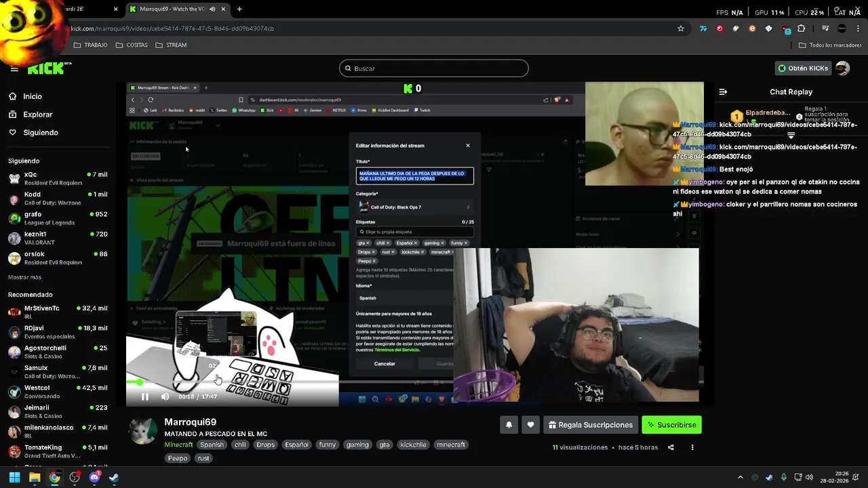868x488 pixels.
Task: Open the COSITAS bookmarks folder
Action: tap(132, 45)
